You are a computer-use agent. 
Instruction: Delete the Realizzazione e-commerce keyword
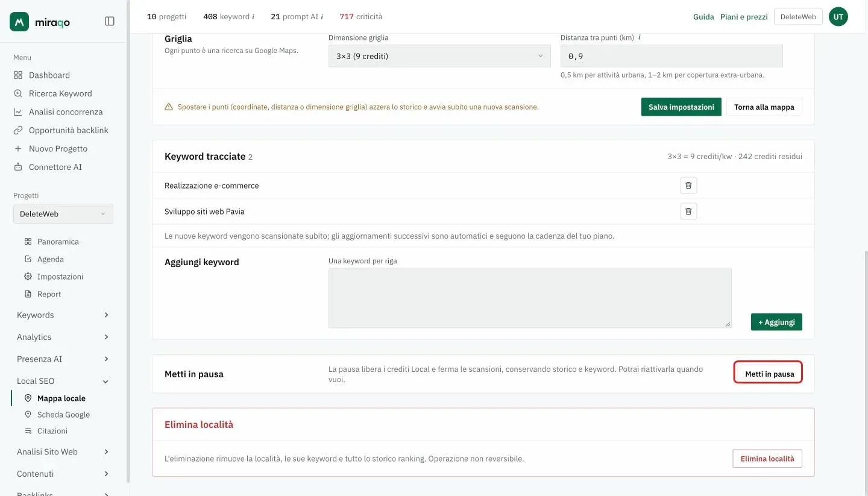point(688,186)
